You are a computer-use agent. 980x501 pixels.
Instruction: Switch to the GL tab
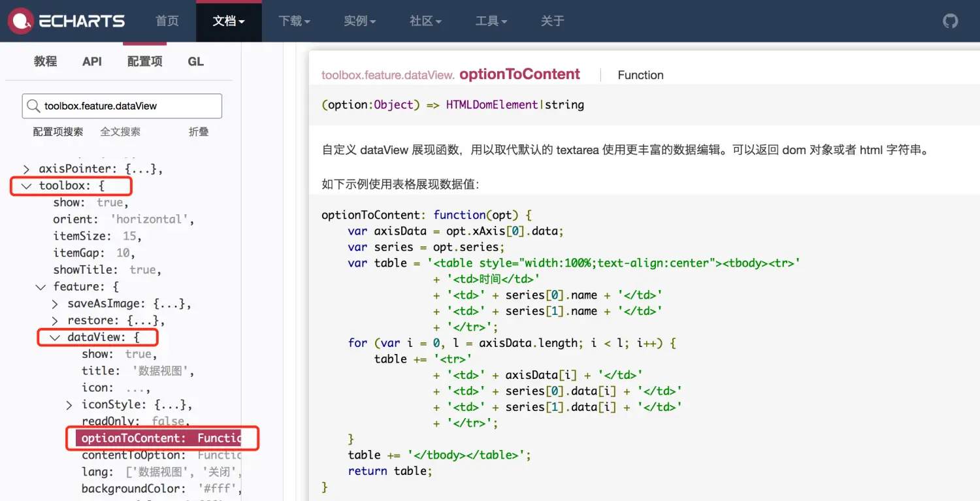tap(195, 61)
